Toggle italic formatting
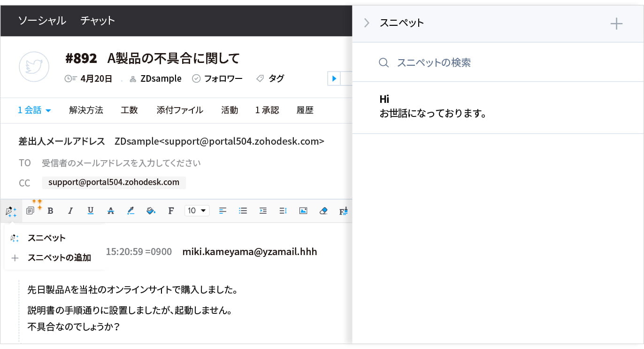This screenshot has height=349, width=644. click(x=70, y=211)
